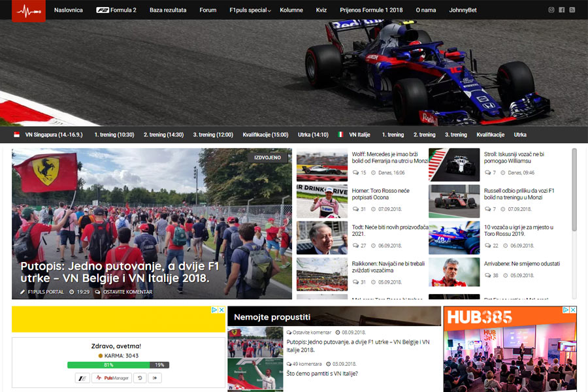Click comment icon for Stroll article

[x=487, y=173]
